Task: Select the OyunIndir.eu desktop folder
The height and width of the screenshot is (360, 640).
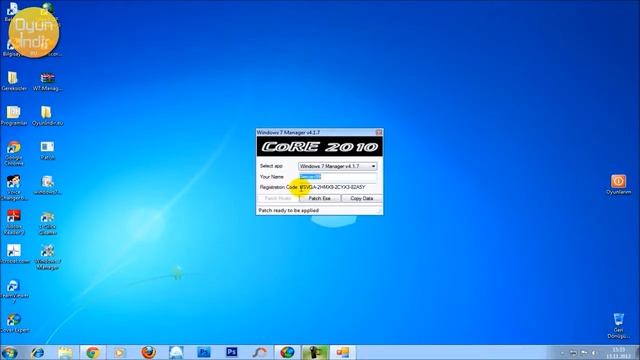Action: 47,116
